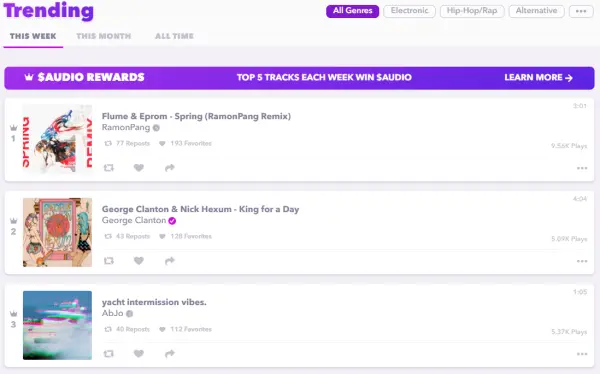Click the verified badge next to George Clanton
This screenshot has height=374, width=600.
[x=172, y=221]
